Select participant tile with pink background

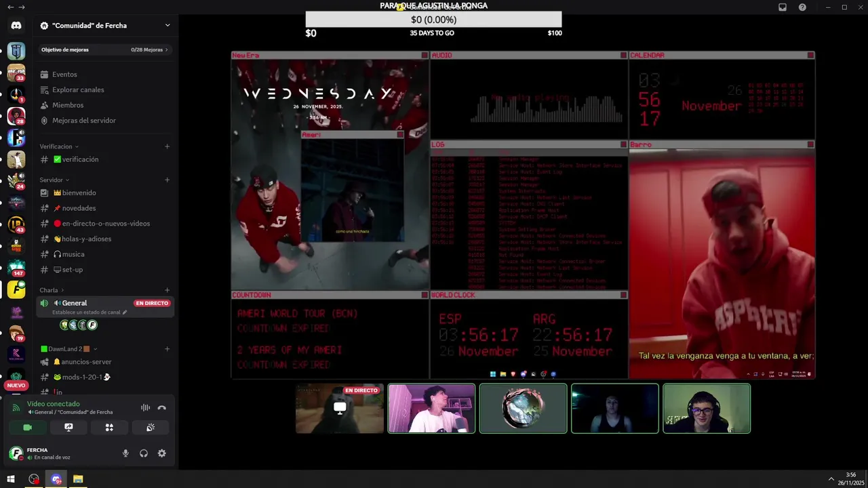click(x=431, y=409)
